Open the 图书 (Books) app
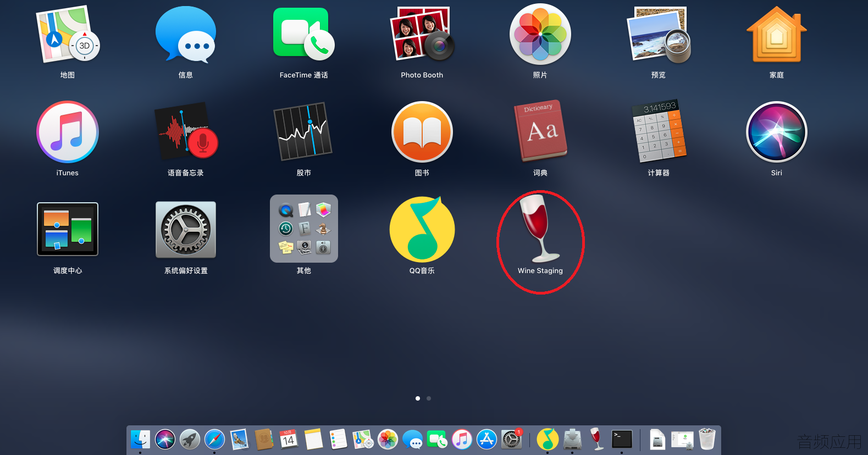 (422, 132)
